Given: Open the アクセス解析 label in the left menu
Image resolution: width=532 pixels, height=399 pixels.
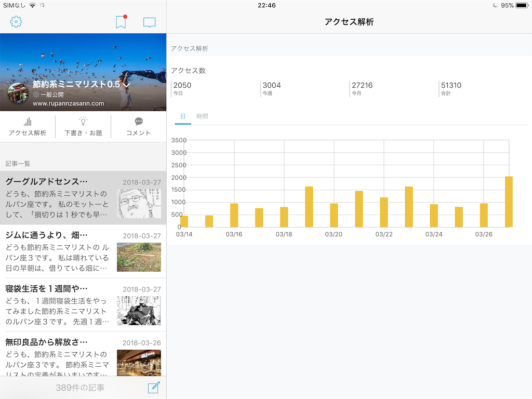Looking at the screenshot, I should [28, 133].
